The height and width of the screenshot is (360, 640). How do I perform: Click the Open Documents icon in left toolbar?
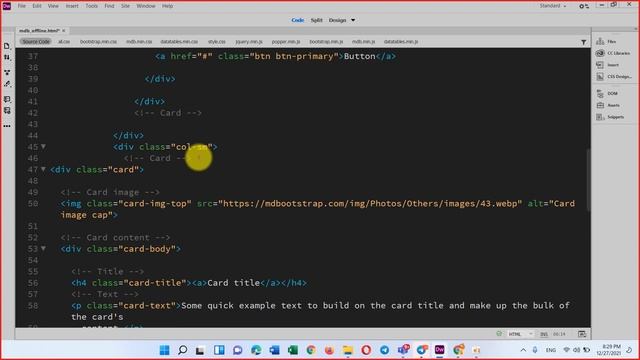(7, 46)
